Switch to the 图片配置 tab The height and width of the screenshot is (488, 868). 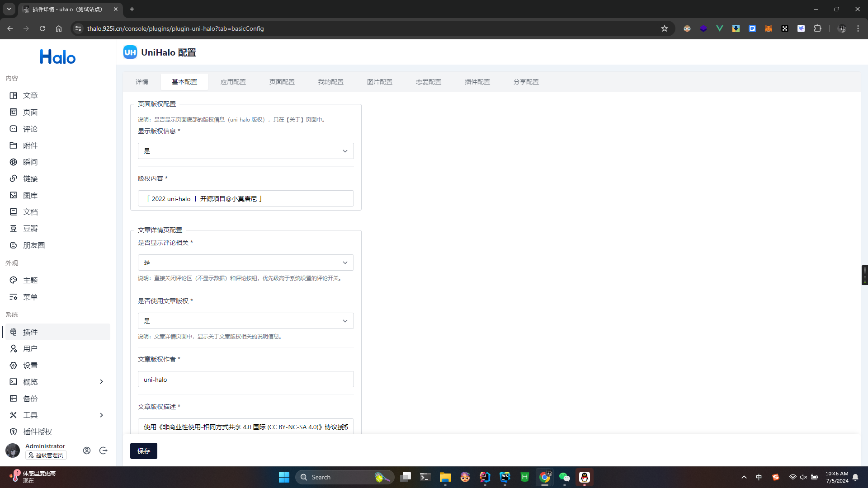tap(379, 82)
